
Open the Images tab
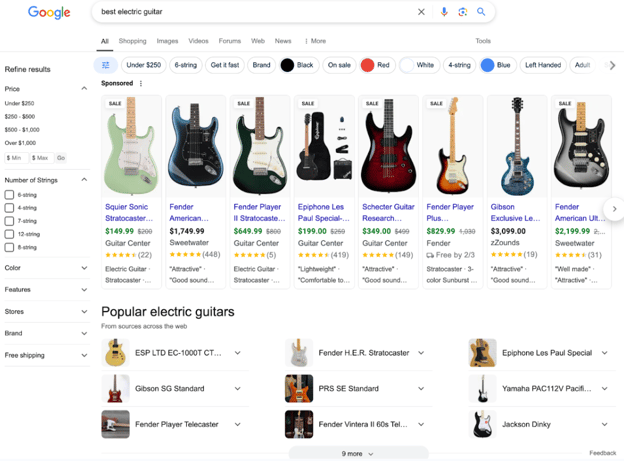(167, 41)
